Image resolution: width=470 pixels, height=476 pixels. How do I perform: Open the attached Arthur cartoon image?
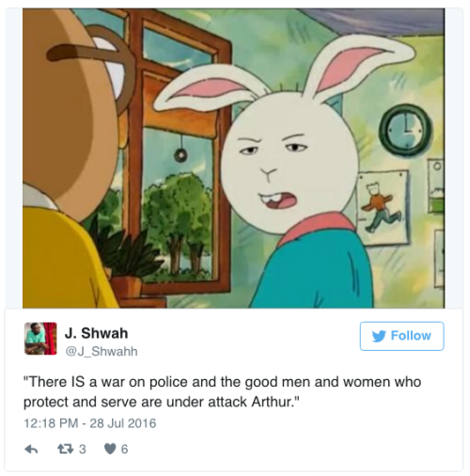[x=233, y=158]
